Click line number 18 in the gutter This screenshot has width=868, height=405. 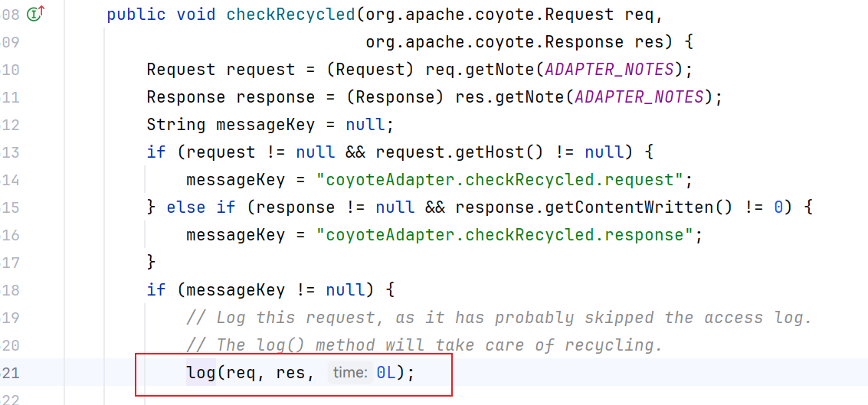[11, 290]
